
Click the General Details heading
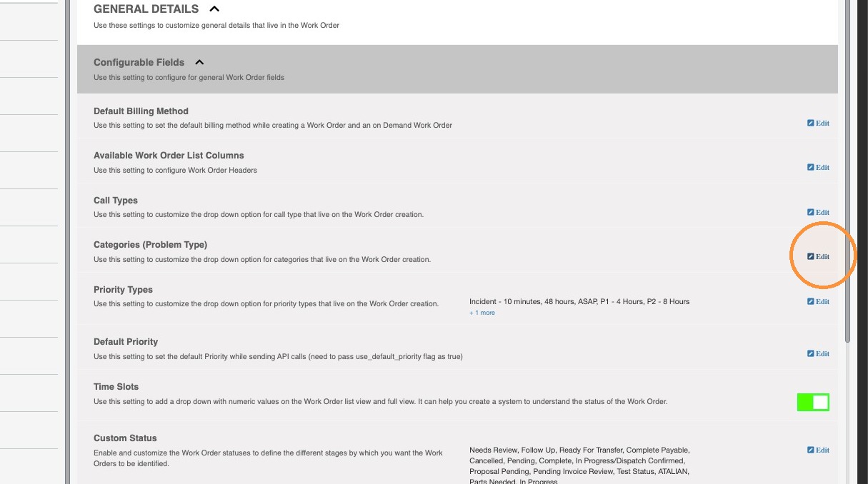146,9
